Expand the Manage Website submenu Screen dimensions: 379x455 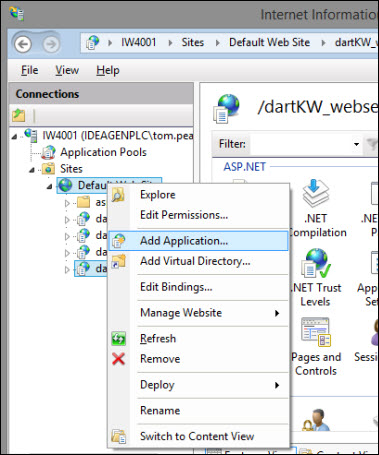pyautogui.click(x=198, y=313)
